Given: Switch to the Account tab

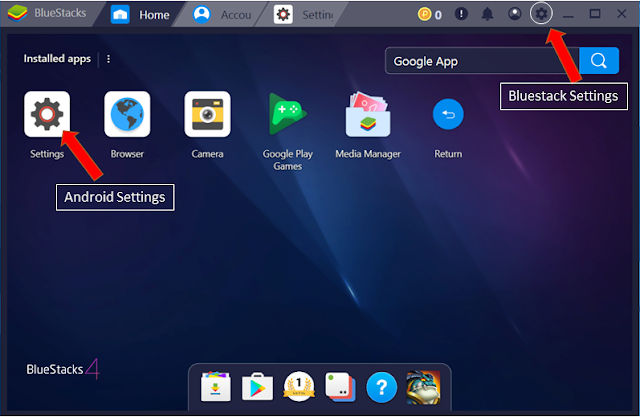Looking at the screenshot, I should coord(222,15).
